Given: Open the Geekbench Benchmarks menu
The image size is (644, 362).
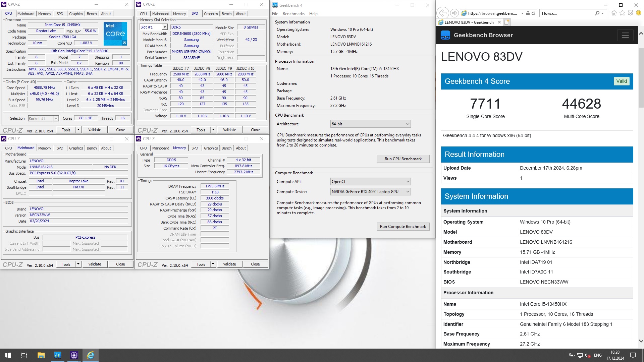Looking at the screenshot, I should 293,14.
